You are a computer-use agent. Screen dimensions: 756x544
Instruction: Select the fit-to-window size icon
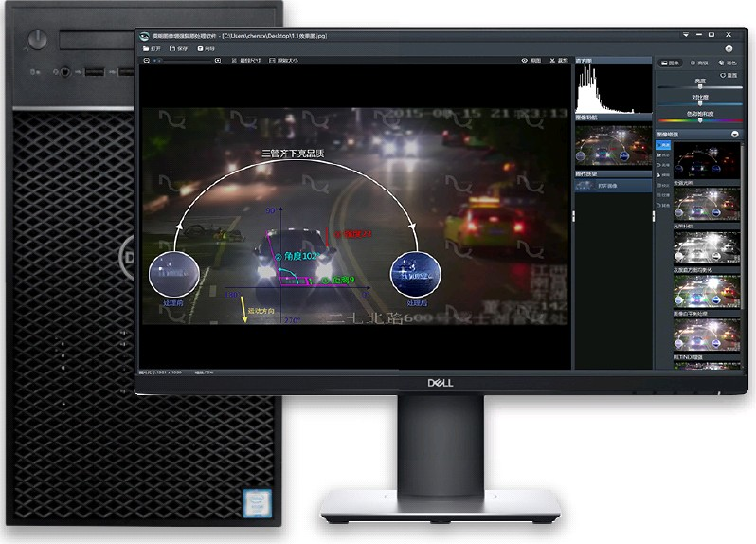click(234, 61)
